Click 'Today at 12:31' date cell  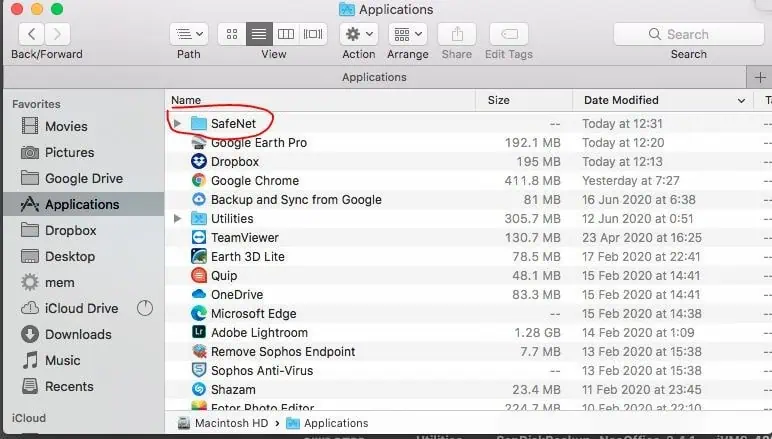coord(622,124)
